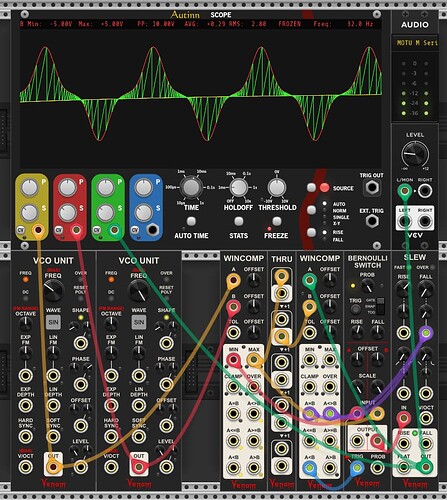Click left WINCOMP MIN output jack
The image size is (447, 500).
(x=233, y=360)
